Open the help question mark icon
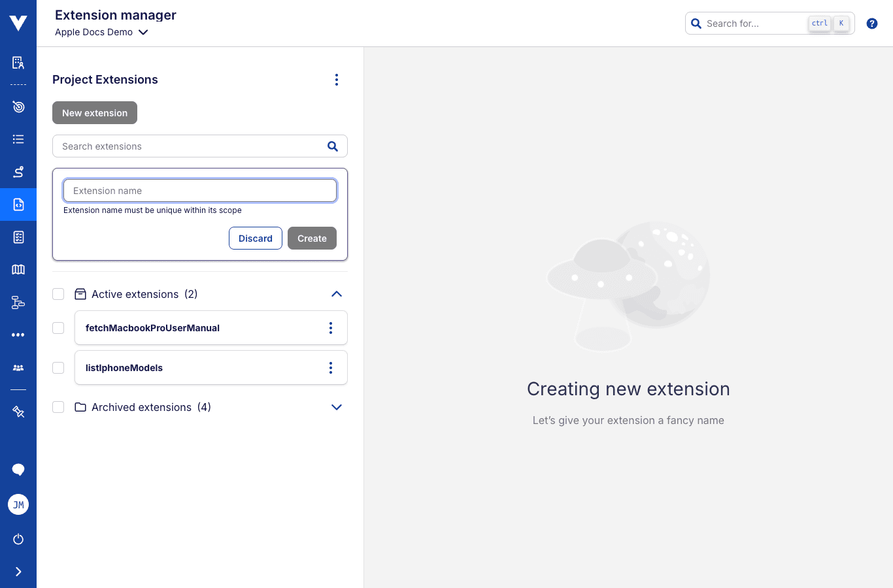Image resolution: width=893 pixels, height=588 pixels. (x=871, y=23)
